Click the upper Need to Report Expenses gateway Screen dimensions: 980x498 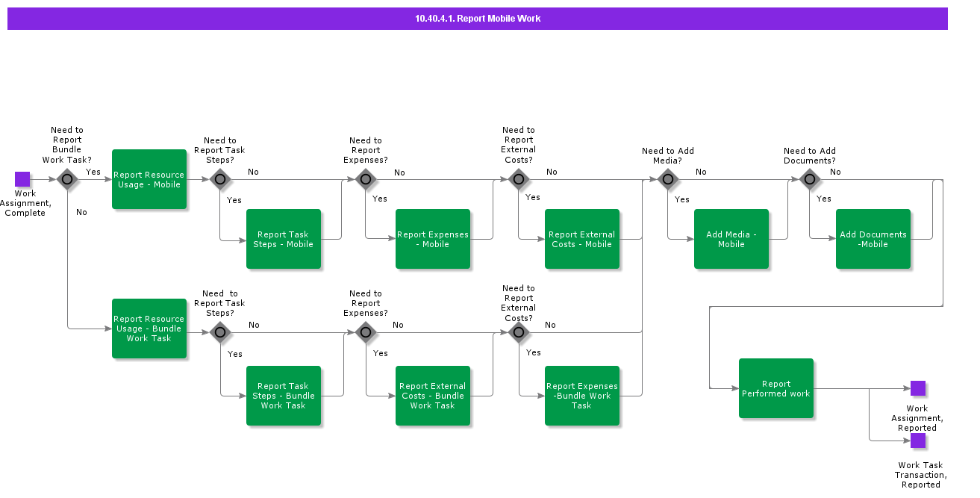(365, 179)
